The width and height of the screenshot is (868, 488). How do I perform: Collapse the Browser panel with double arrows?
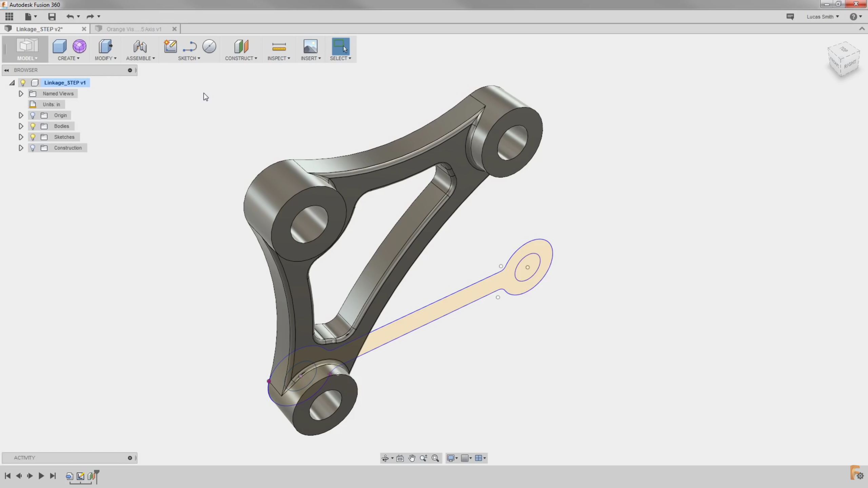tap(6, 70)
